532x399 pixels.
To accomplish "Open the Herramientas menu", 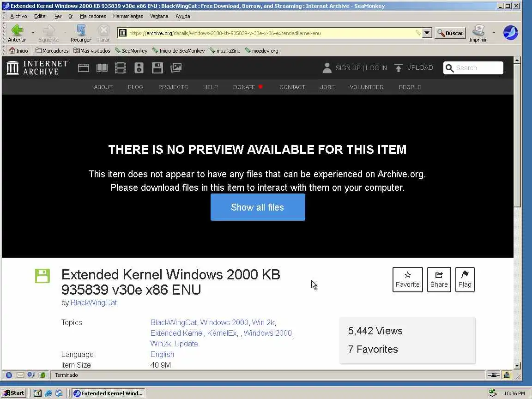I will [x=128, y=16].
